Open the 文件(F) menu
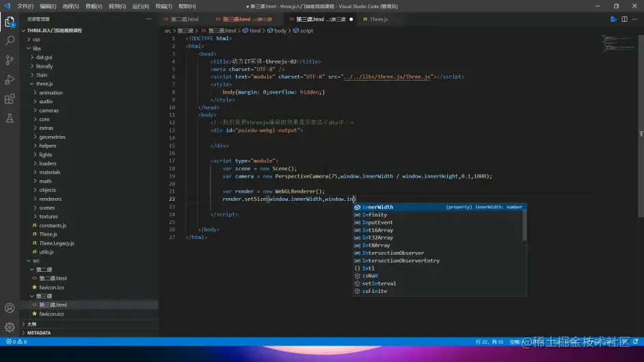This screenshot has height=362, width=644. [25, 6]
